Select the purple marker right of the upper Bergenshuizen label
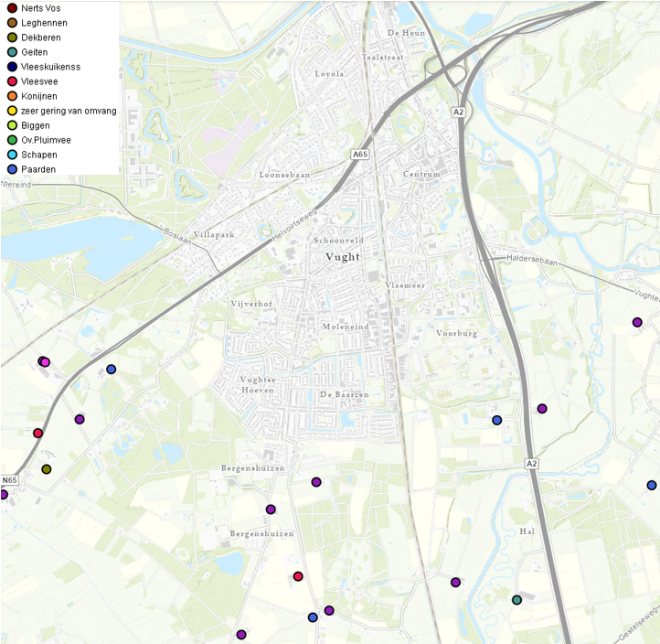The height and width of the screenshot is (644, 660). pos(316,482)
